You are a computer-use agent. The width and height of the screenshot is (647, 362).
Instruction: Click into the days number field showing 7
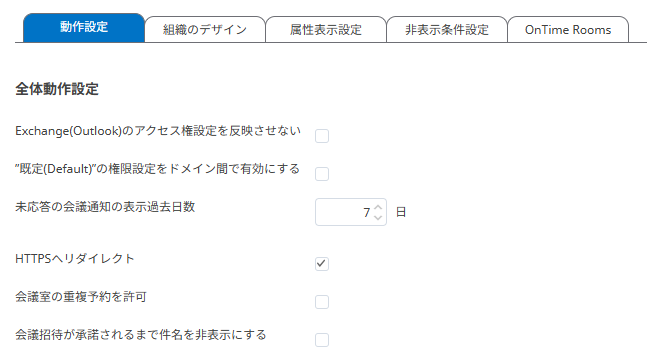(x=351, y=212)
